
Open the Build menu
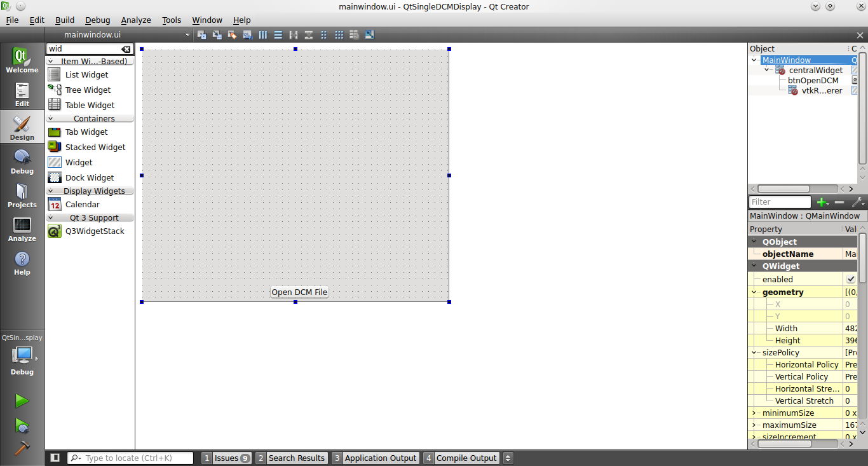(x=65, y=20)
